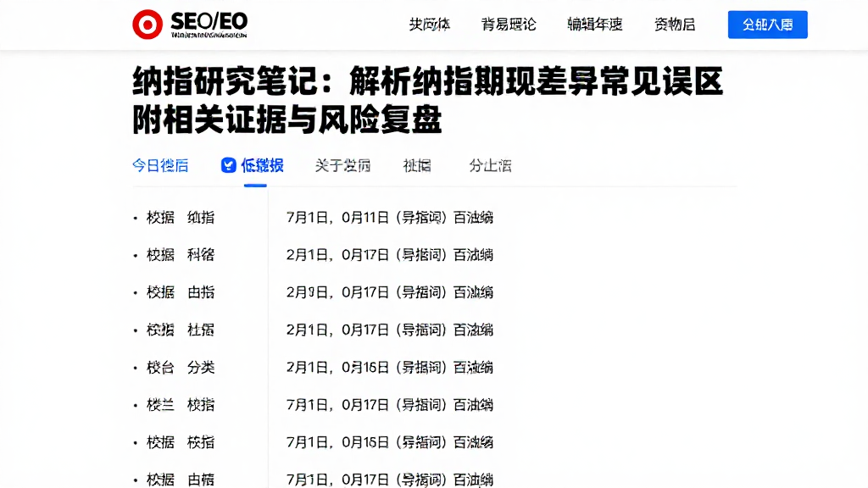This screenshot has width=868, height=488.
Task: Open the last navigation item before the blue button
Action: click(674, 25)
